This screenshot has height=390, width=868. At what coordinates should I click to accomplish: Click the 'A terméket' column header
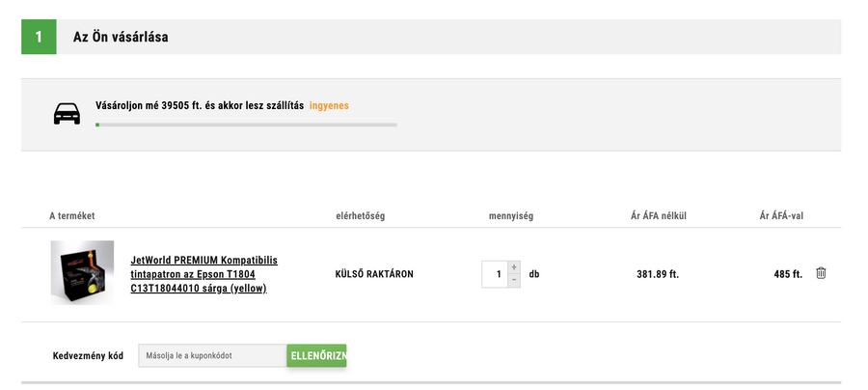click(x=72, y=215)
